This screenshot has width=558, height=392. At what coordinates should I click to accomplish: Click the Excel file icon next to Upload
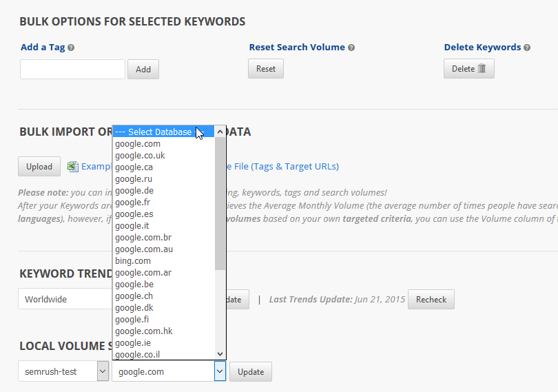click(x=72, y=166)
